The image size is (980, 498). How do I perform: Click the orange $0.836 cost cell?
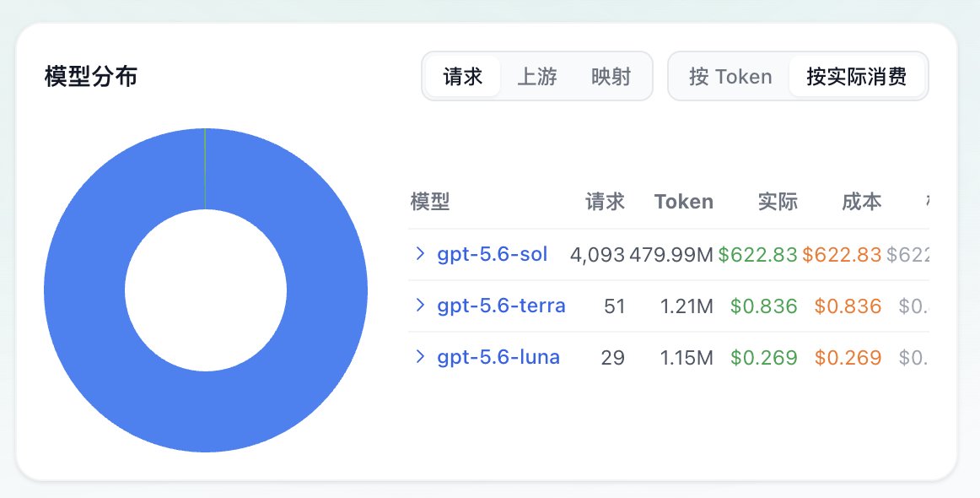(848, 306)
